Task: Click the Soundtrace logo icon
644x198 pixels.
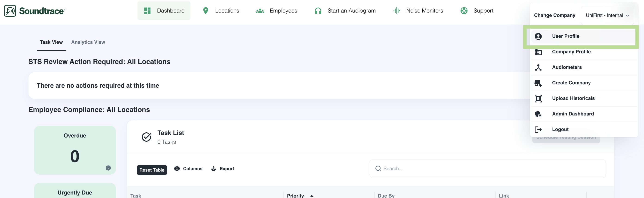Action: click(10, 11)
